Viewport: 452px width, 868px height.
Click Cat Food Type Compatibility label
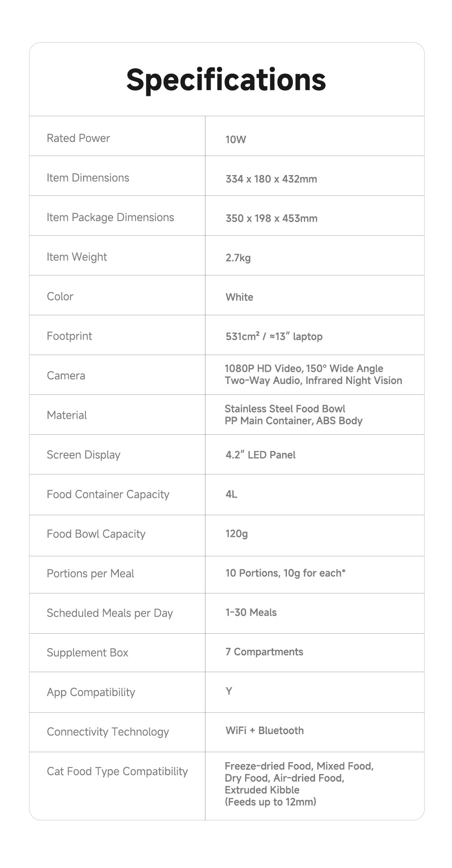coord(117,771)
